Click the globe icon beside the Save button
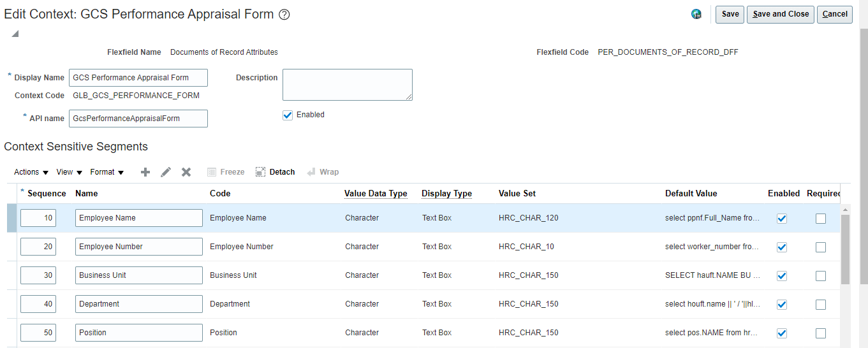Viewport: 868px width, 348px height. 696,15
